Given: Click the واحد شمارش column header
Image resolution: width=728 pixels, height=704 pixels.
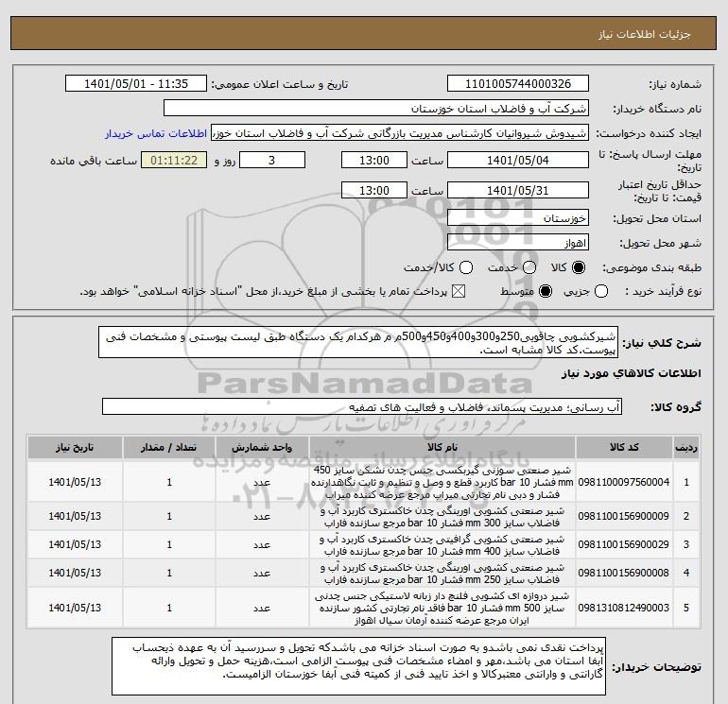Looking at the screenshot, I should point(262,447).
